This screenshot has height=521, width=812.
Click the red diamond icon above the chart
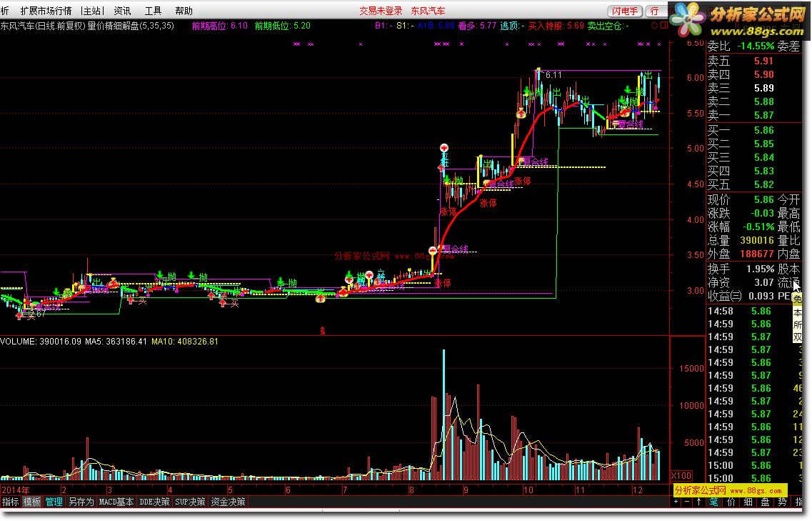655,26
